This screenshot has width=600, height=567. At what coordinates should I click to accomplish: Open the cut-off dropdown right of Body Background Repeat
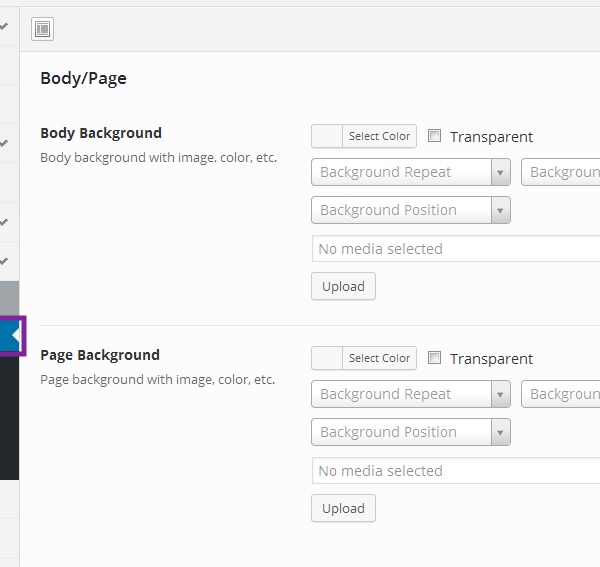coord(561,172)
